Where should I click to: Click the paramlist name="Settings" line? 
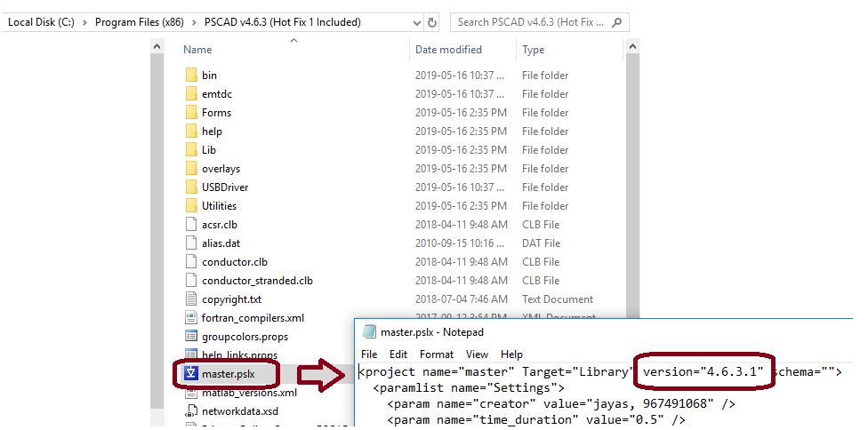pos(469,387)
